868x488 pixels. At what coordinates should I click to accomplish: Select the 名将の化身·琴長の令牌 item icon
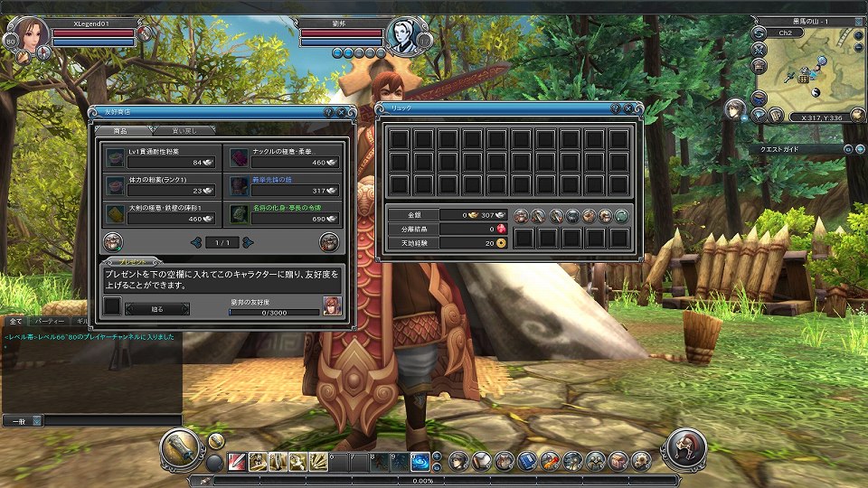tap(237, 214)
